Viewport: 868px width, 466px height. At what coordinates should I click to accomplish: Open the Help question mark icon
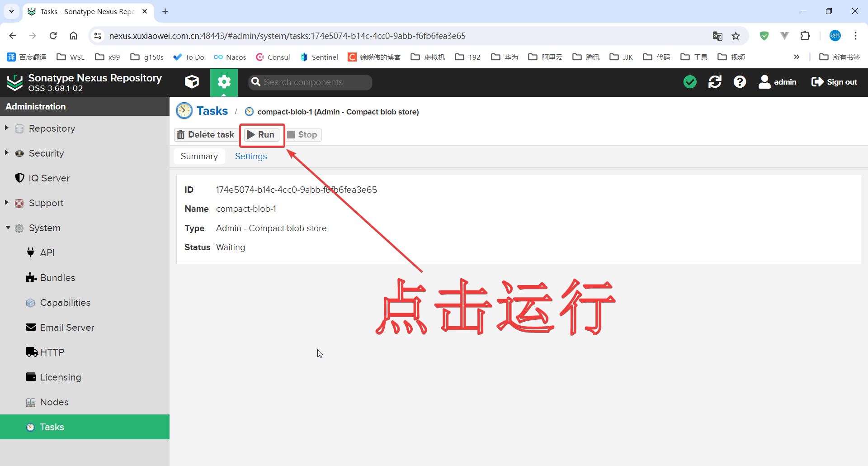click(740, 82)
